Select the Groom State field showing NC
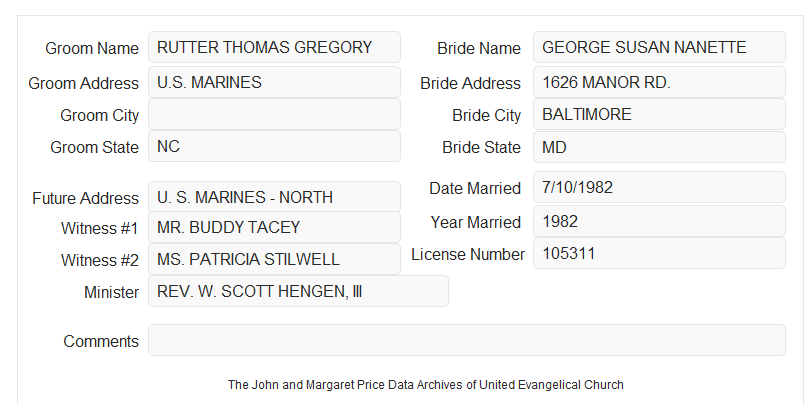805x405 pixels. point(274,146)
